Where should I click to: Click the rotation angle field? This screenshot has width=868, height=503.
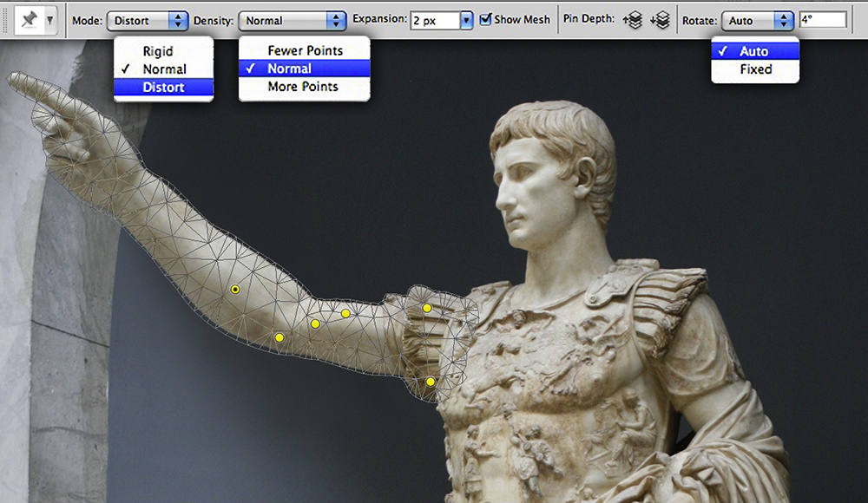click(823, 20)
